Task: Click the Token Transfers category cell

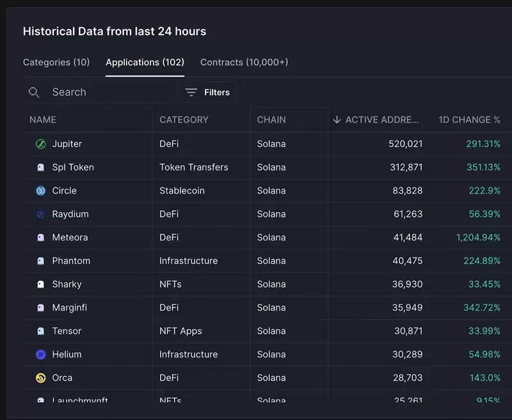Action: (194, 167)
